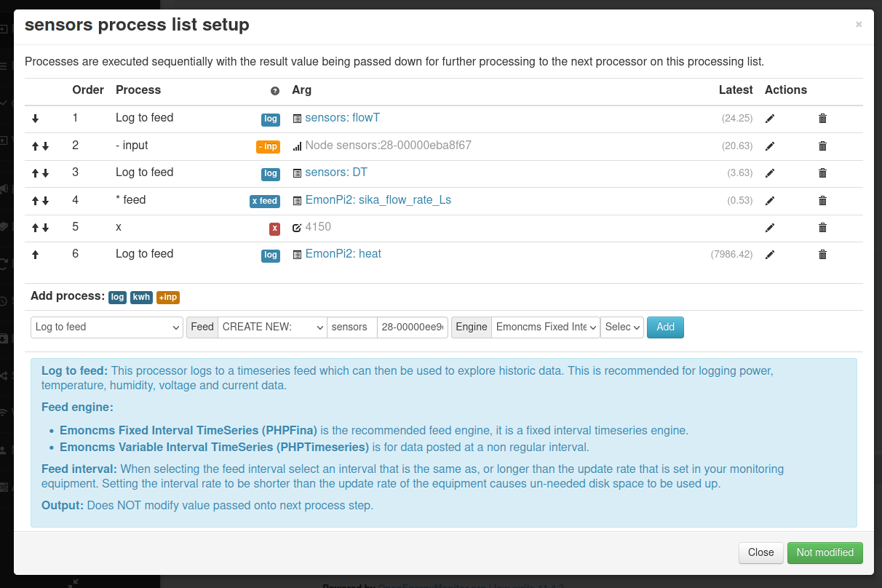Move process 1 down with arrow icon
The image size is (882, 588).
click(x=35, y=119)
